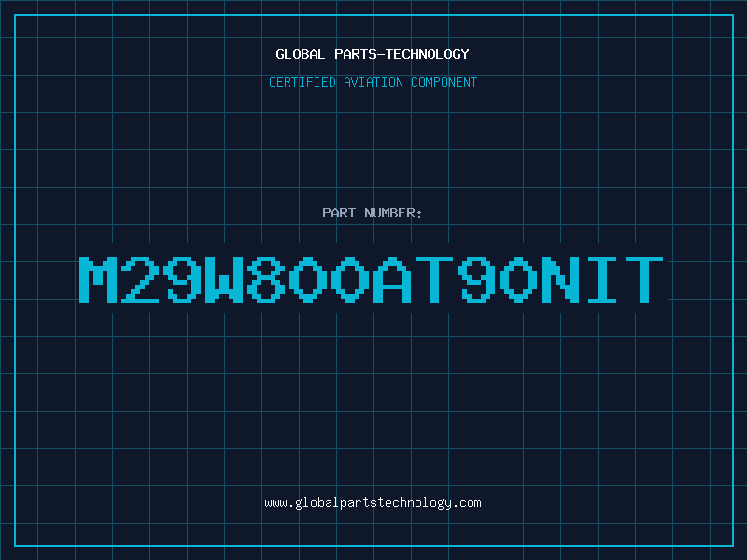Click the ".com" ending of the website address
Image resolution: width=747 pixels, height=560 pixels.
pos(466,503)
